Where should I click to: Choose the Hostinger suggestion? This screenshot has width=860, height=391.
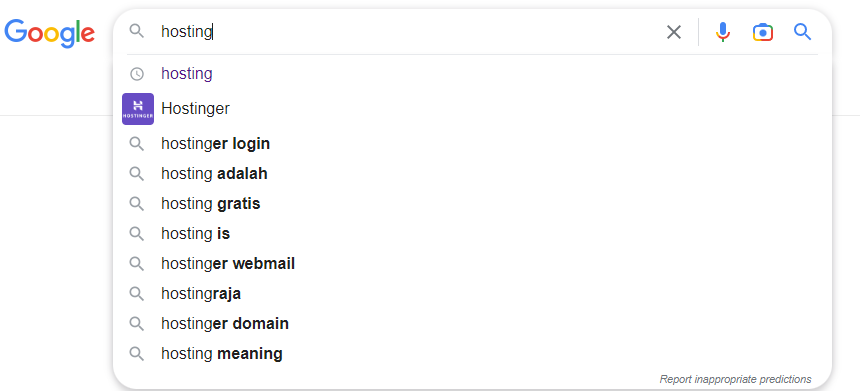coord(472,109)
